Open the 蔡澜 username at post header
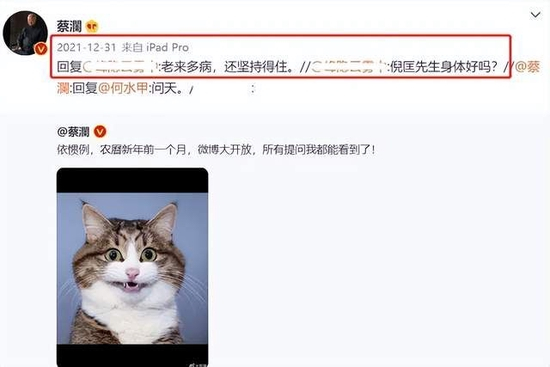The width and height of the screenshot is (550, 367). click(69, 26)
